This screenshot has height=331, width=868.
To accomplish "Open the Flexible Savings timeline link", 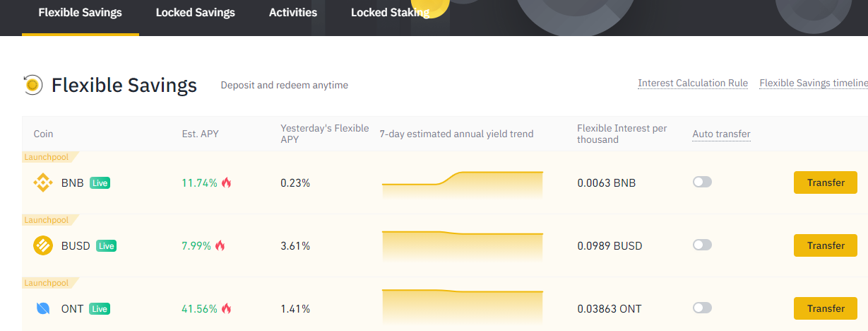I will pos(814,83).
